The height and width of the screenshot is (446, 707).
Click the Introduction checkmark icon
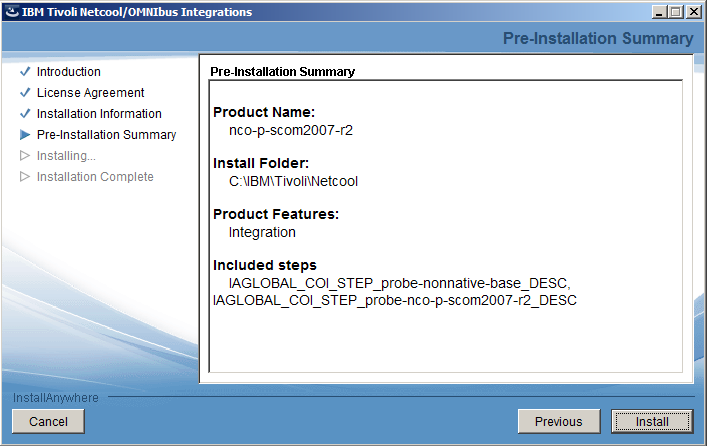tap(25, 72)
